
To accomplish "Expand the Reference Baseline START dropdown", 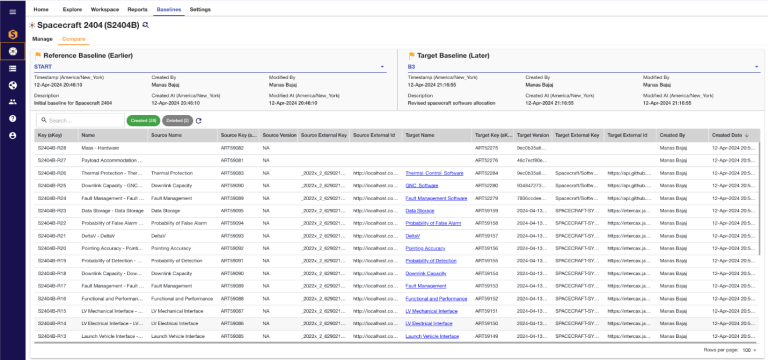I will pyautogui.click(x=210, y=67).
